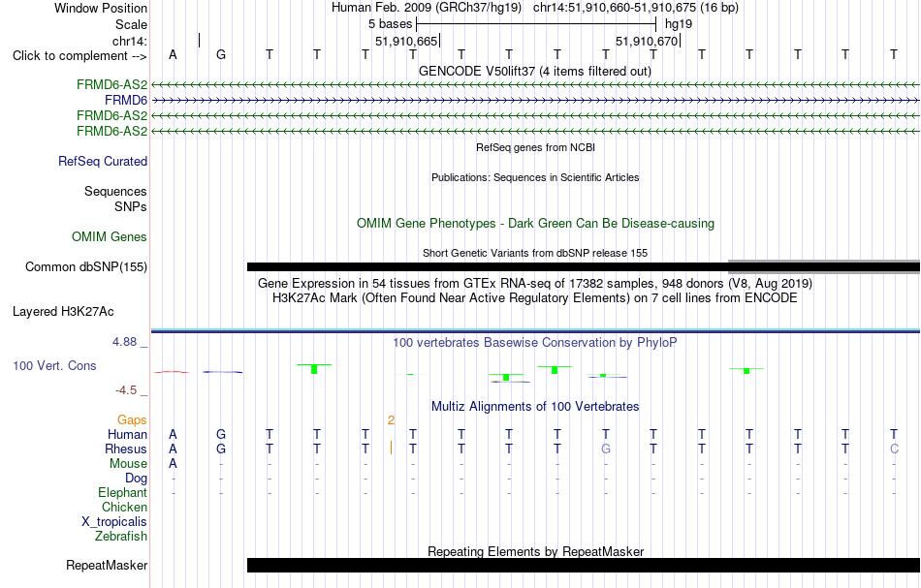Click the 'RefSeq genes from NCBI' title
Screen dimensions: 921x588
point(535,148)
